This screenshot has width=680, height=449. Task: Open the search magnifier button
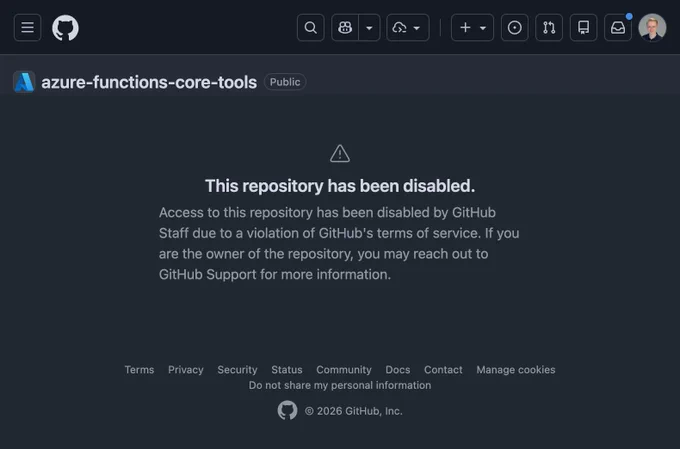pos(311,28)
